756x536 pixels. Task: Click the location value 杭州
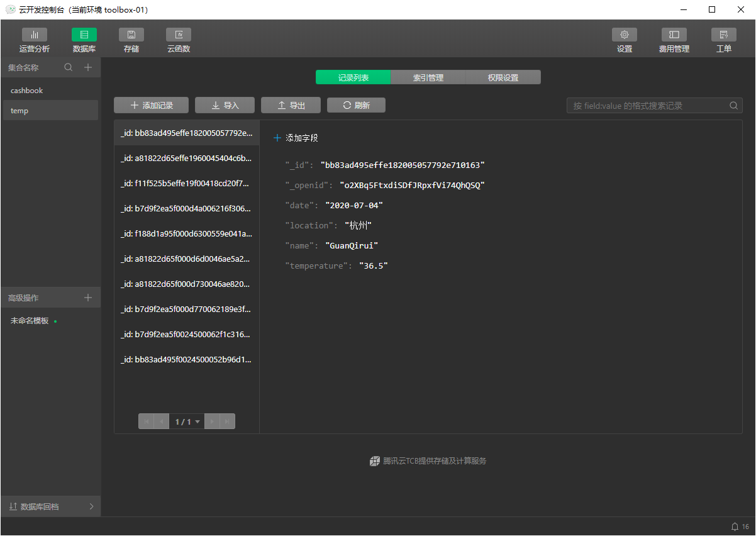359,225
